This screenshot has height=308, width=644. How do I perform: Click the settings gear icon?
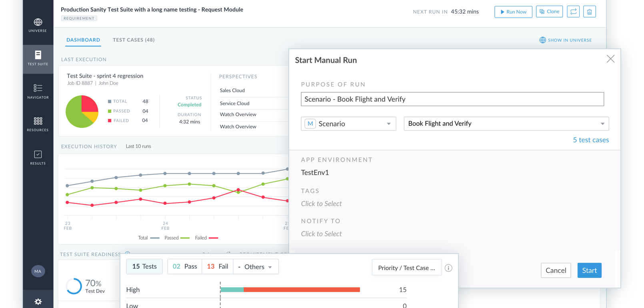[x=38, y=302]
